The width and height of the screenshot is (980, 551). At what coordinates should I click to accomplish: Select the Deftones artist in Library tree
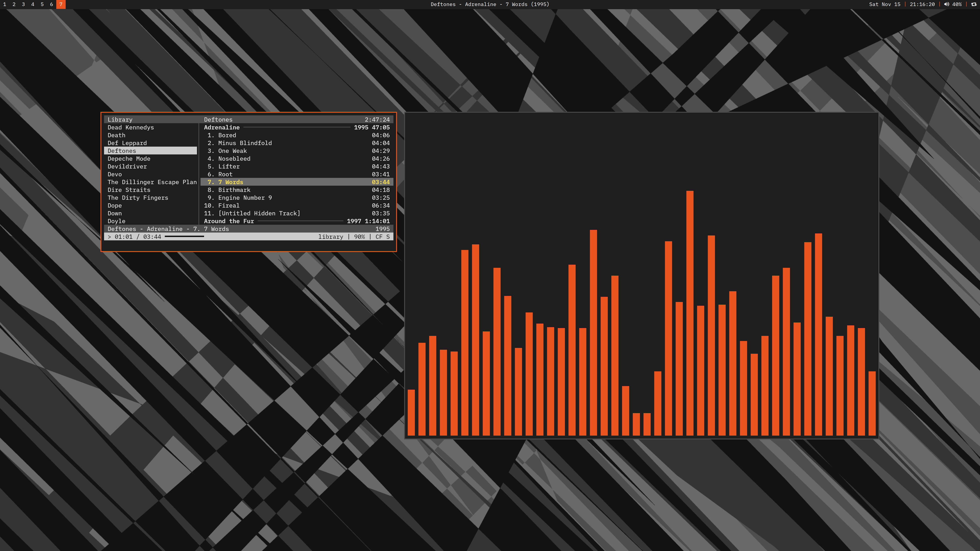pyautogui.click(x=122, y=151)
